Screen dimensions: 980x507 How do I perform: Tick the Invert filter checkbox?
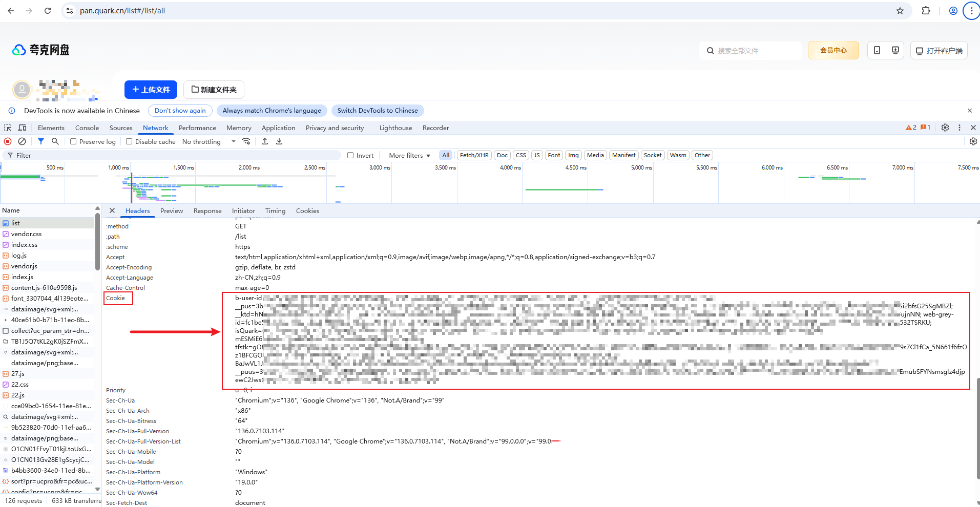(350, 156)
